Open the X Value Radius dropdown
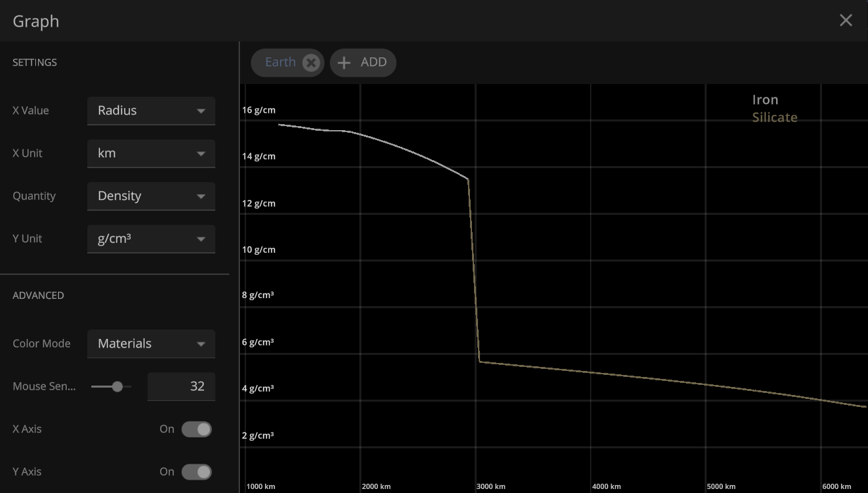Image resolution: width=868 pixels, height=493 pixels. [x=151, y=111]
